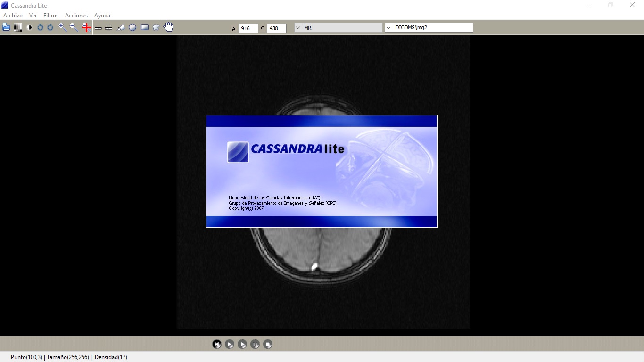Open the Archivo menu

tap(13, 16)
